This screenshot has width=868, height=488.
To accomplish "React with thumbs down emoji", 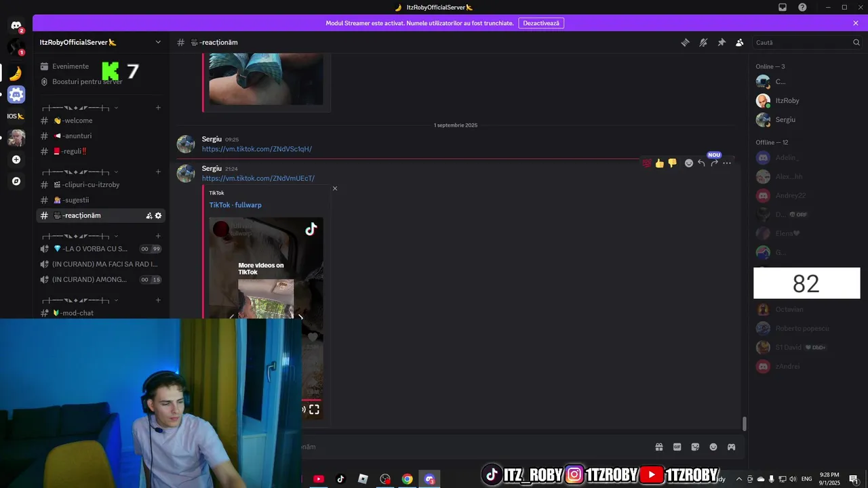I will click(672, 163).
